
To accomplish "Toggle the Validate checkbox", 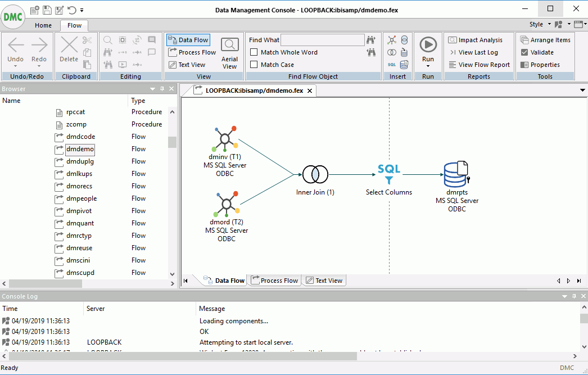I will (x=524, y=52).
